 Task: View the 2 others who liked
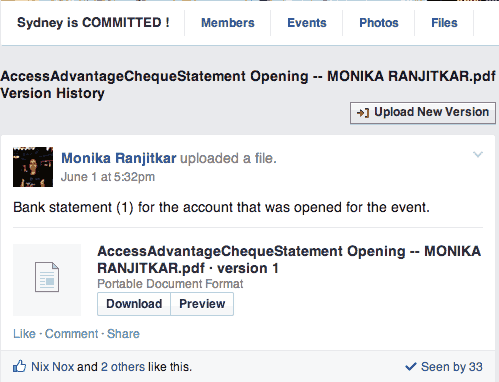pyautogui.click(x=123, y=367)
